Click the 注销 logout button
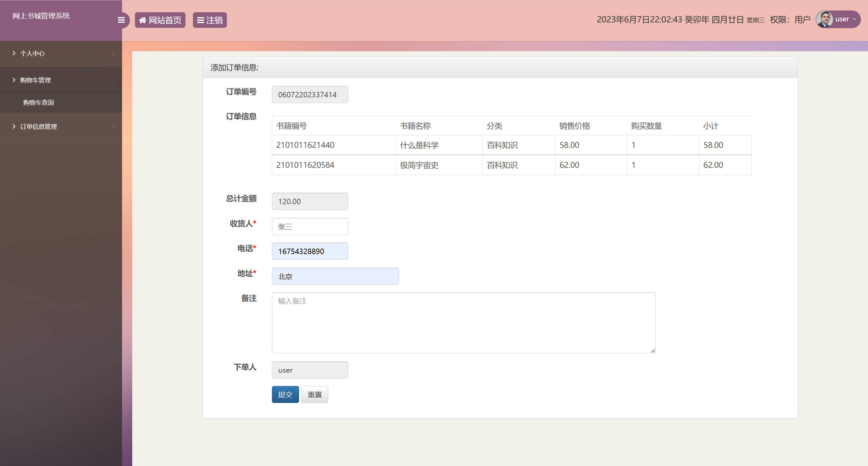 point(210,20)
